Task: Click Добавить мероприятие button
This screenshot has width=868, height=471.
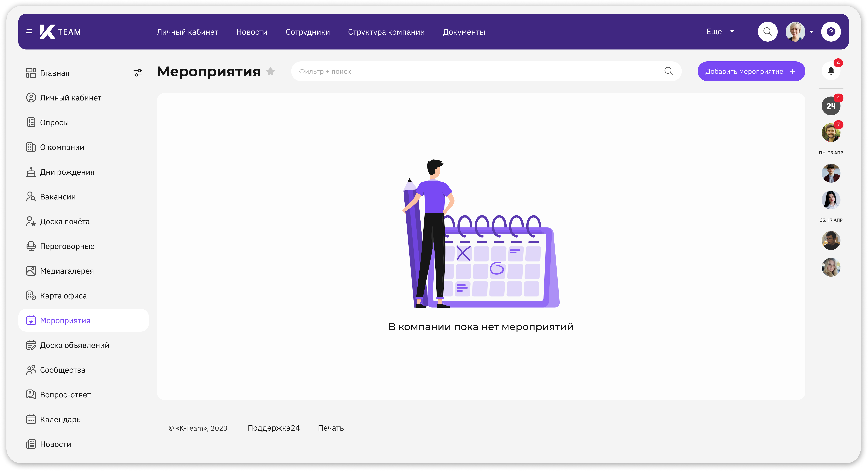Action: point(751,71)
